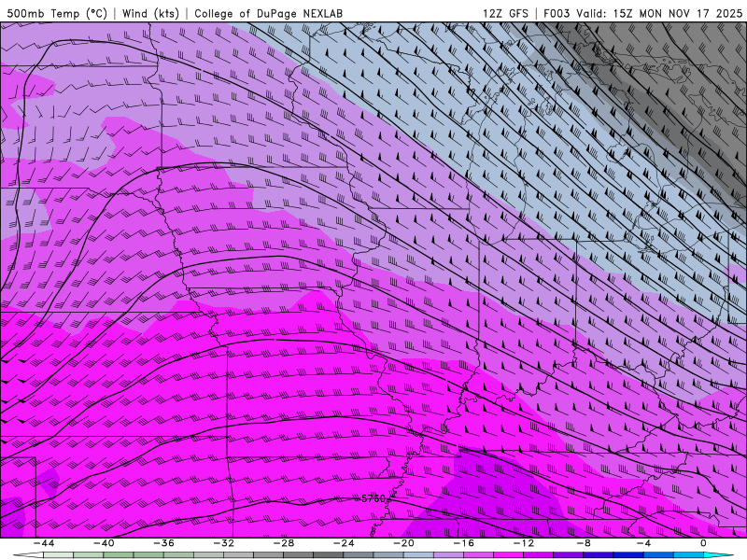Click the -4 legend value
Viewport: 747px width, 560px height.
coord(644,543)
